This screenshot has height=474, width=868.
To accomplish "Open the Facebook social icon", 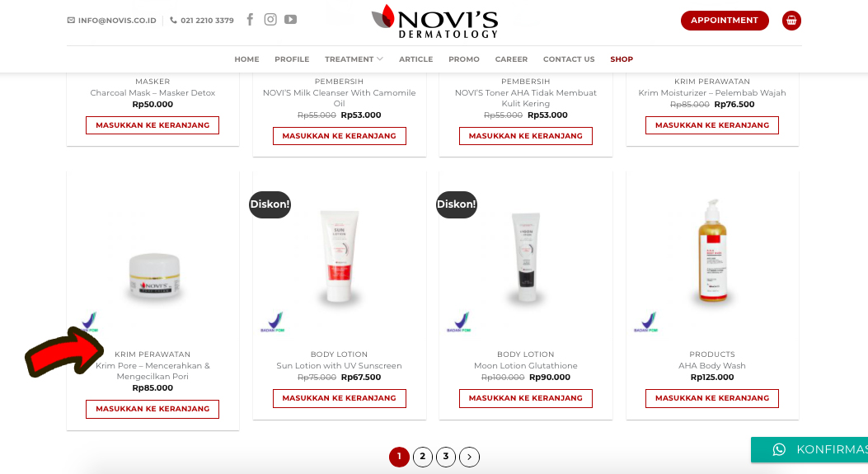I will click(251, 20).
